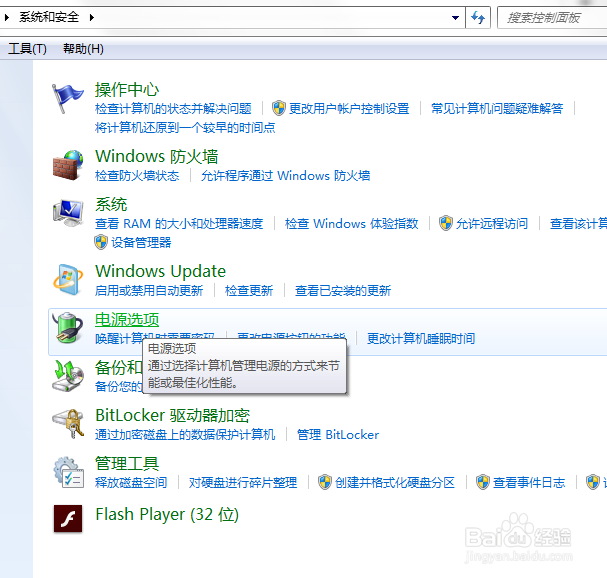Click 更改计算机睡眠时间 link
Viewport: 607px width, 578px height.
tap(421, 338)
